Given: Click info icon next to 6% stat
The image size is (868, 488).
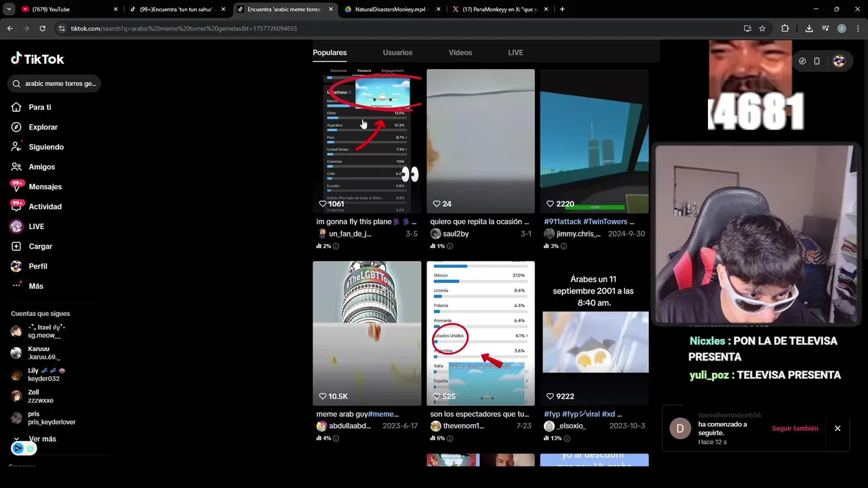Looking at the screenshot, I should coord(450,439).
